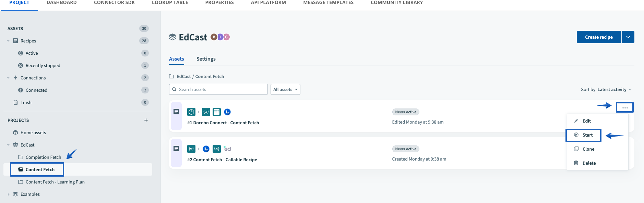The width and height of the screenshot is (644, 203).
Task: Open the PROJECT top tab
Action: [x=19, y=3]
